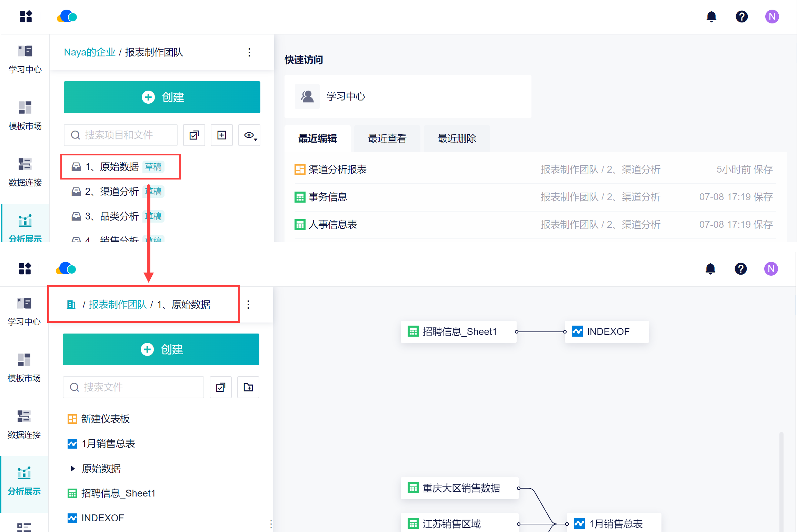Viewport: 797px width, 532px height.
Task: Click the upper 创建 button
Action: click(x=162, y=97)
